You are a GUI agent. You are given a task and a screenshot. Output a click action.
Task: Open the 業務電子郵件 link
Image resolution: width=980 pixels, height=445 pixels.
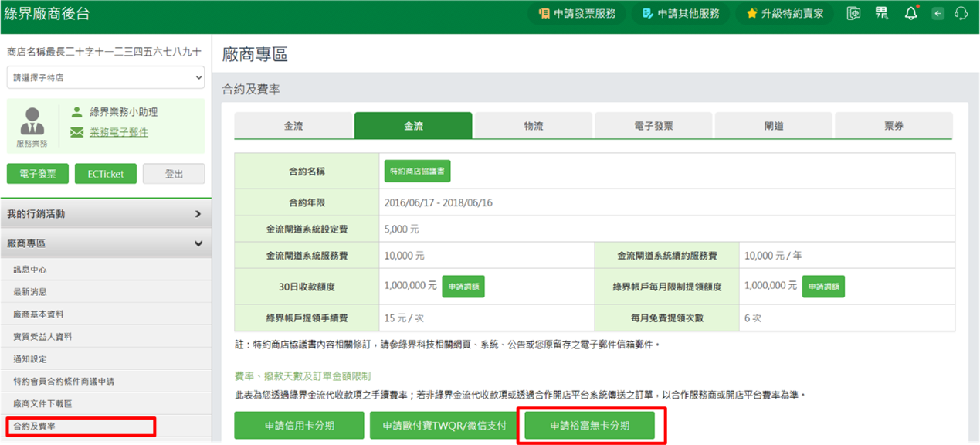(119, 132)
